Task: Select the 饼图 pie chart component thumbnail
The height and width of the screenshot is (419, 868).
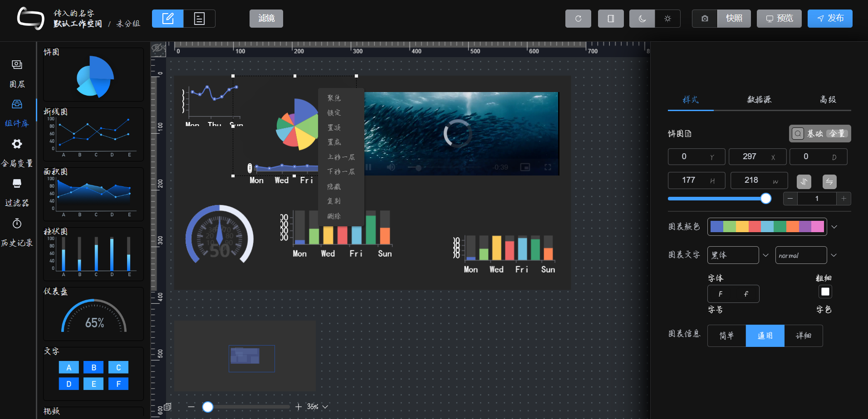Action: click(93, 75)
